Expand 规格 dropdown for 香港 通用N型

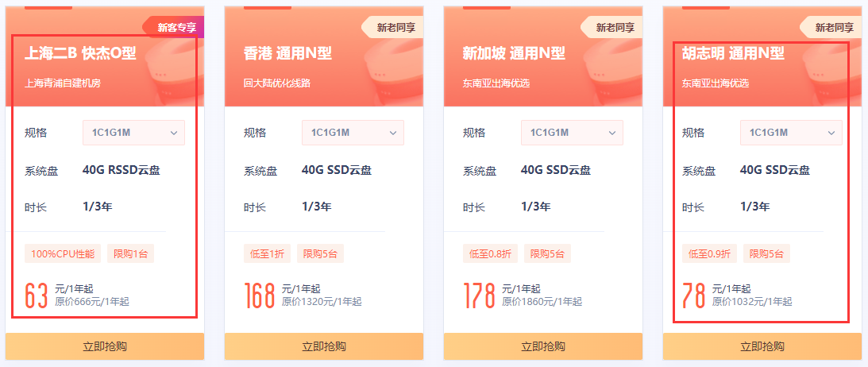[x=353, y=133]
